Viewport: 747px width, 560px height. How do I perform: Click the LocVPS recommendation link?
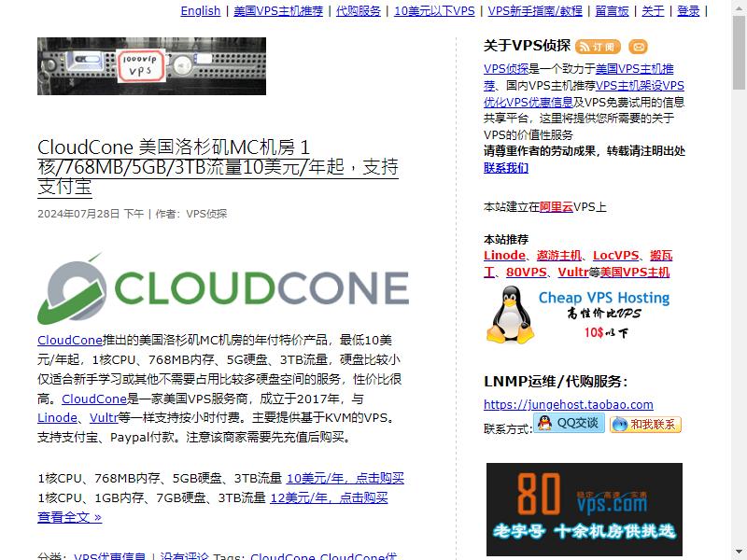pos(616,255)
